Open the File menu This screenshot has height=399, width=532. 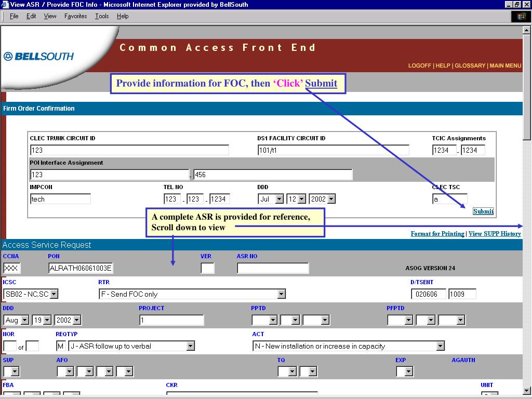(14, 16)
